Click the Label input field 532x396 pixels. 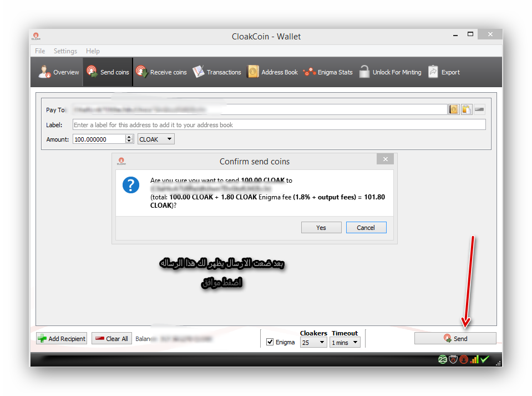[x=279, y=124]
